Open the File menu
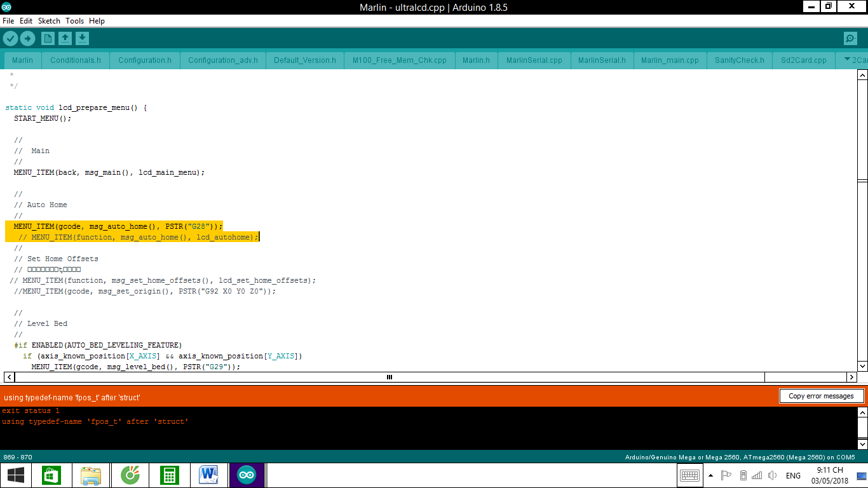 pyautogui.click(x=8, y=21)
